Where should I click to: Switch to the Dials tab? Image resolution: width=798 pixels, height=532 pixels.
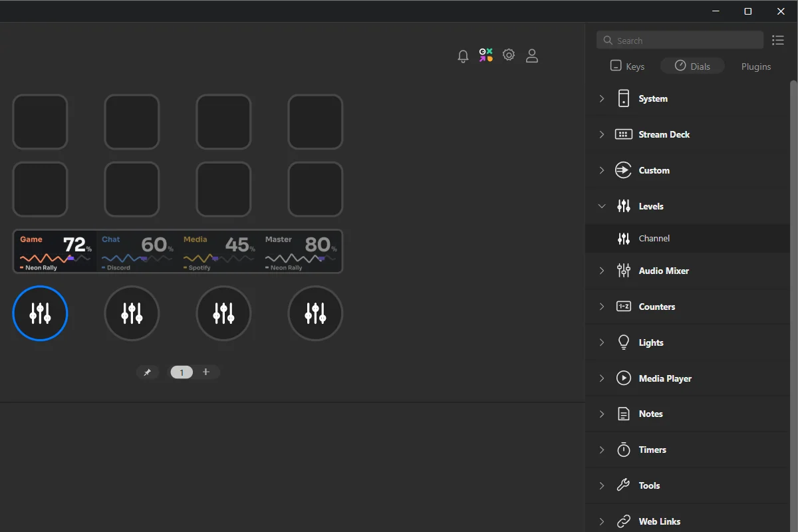pyautogui.click(x=692, y=66)
